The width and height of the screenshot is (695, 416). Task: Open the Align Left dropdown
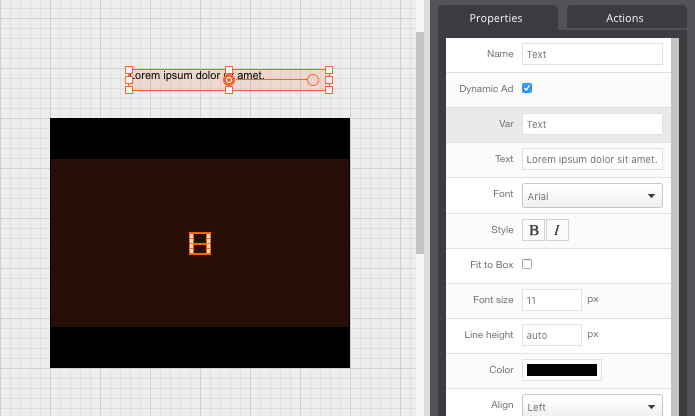tap(592, 405)
